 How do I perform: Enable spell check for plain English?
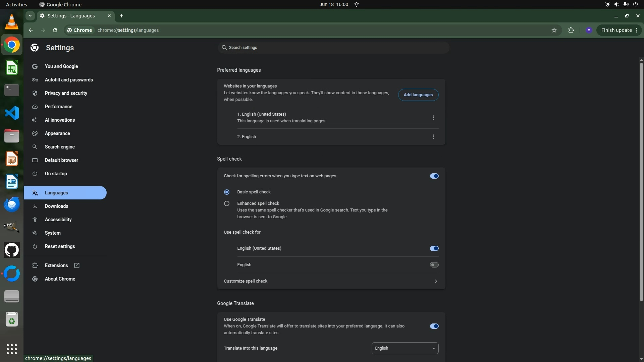434,265
